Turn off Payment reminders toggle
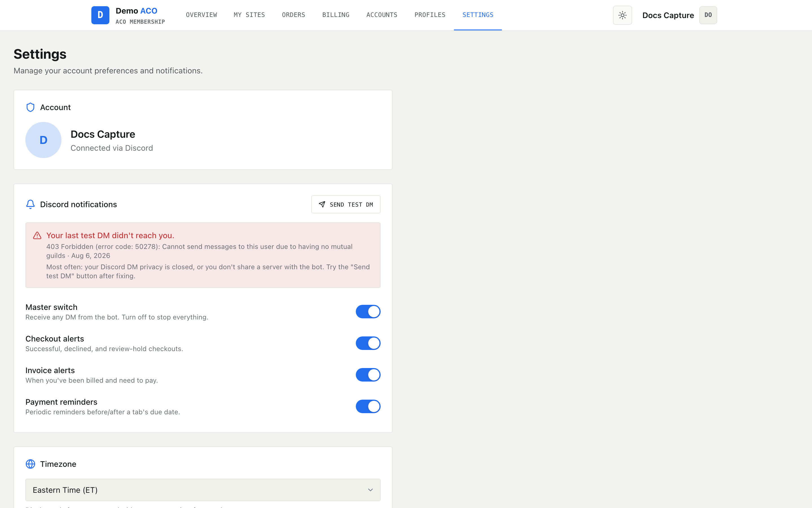 368,406
